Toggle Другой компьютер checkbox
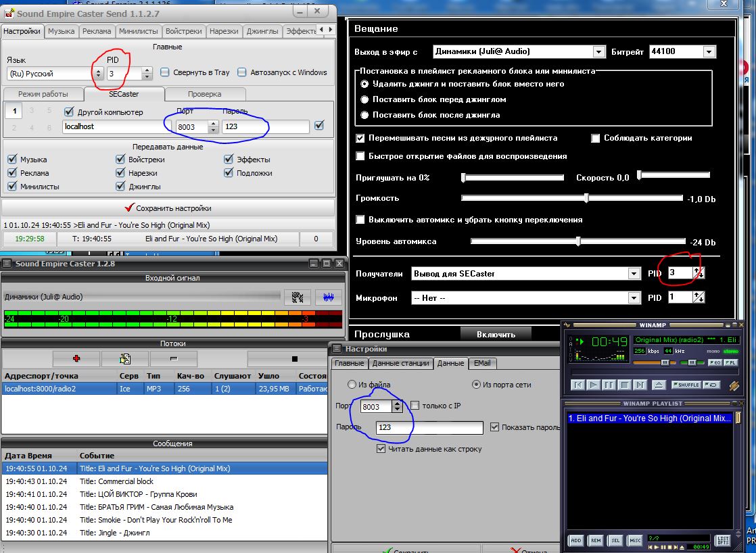 click(69, 112)
